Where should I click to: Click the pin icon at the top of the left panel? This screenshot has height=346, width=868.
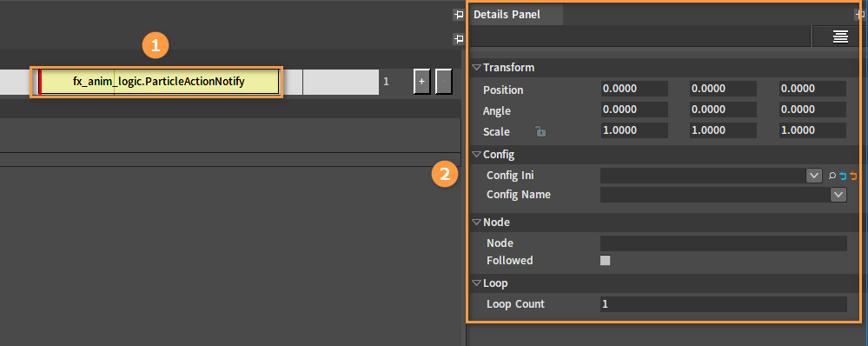[459, 15]
